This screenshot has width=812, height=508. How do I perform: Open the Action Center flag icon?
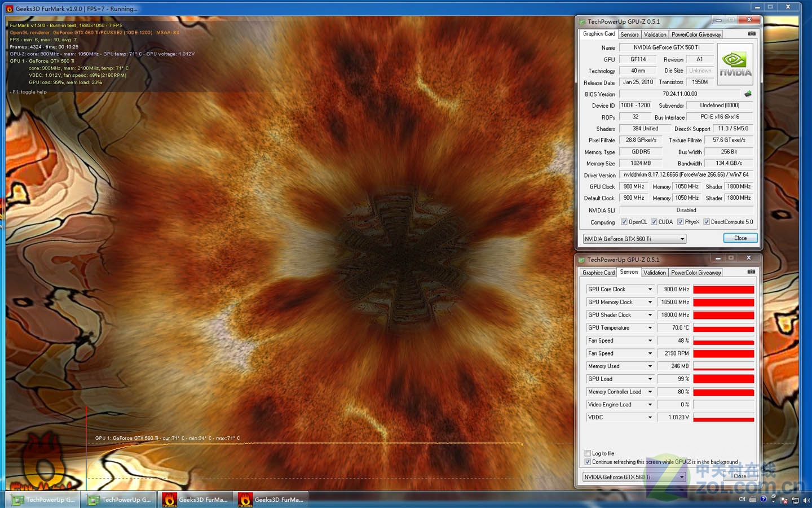coord(784,500)
